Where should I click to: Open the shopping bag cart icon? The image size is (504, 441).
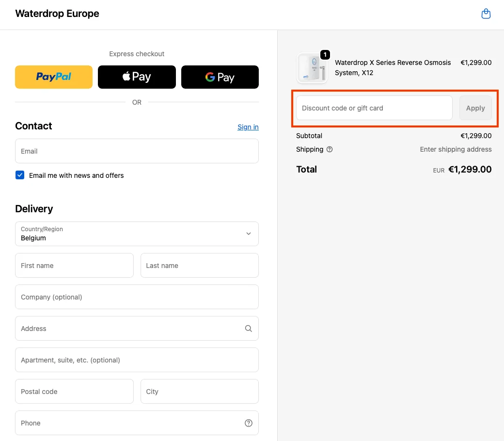[x=486, y=14]
